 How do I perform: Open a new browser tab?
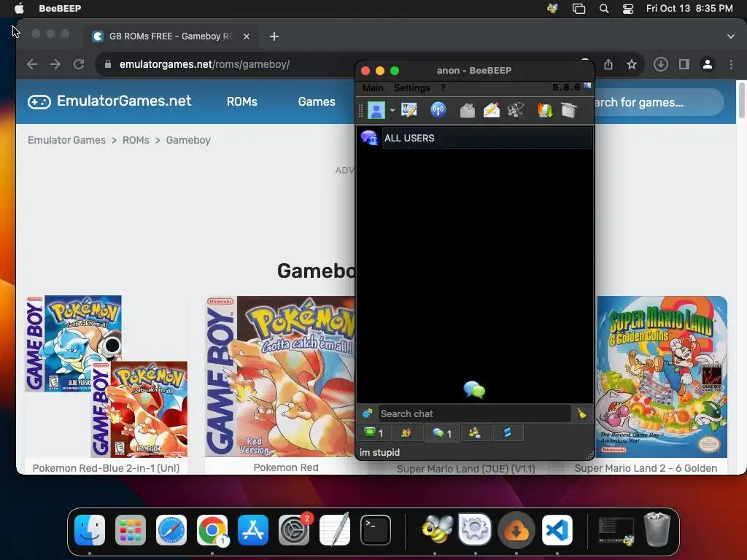point(274,36)
